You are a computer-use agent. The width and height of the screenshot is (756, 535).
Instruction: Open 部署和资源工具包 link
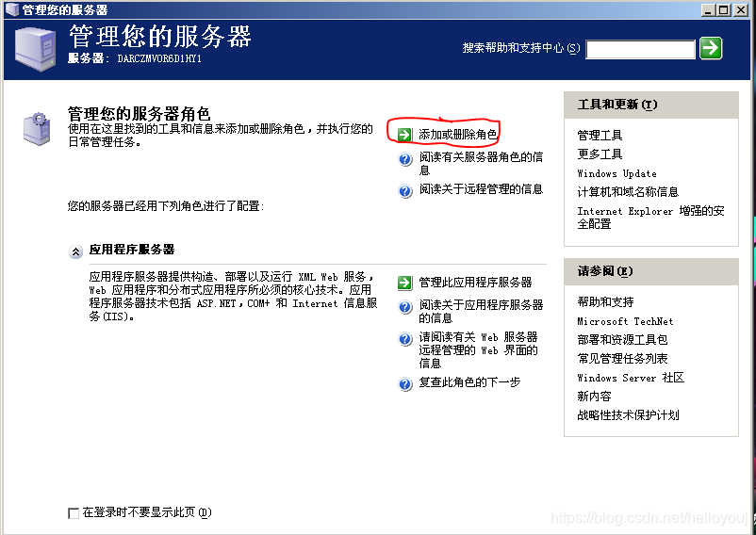(622, 339)
